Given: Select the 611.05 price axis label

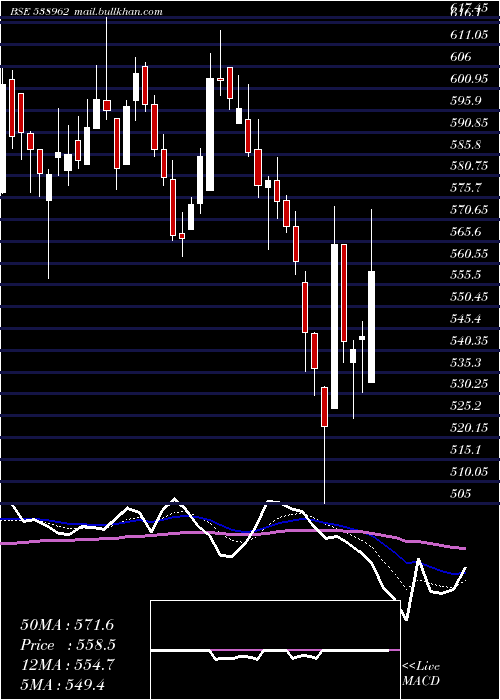Looking at the screenshot, I should pyautogui.click(x=469, y=35).
